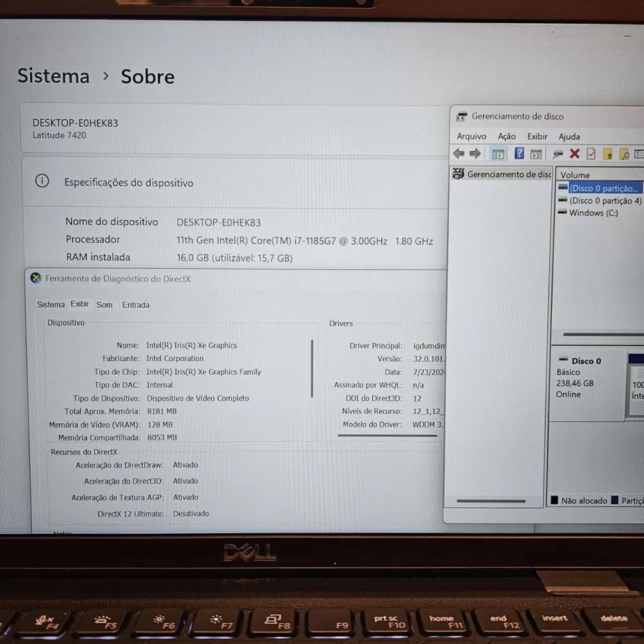Viewport: 644px width, 644px height.
Task: Click the Intel(R) Iris(R) Xe Graphics name value
Action: (x=192, y=345)
